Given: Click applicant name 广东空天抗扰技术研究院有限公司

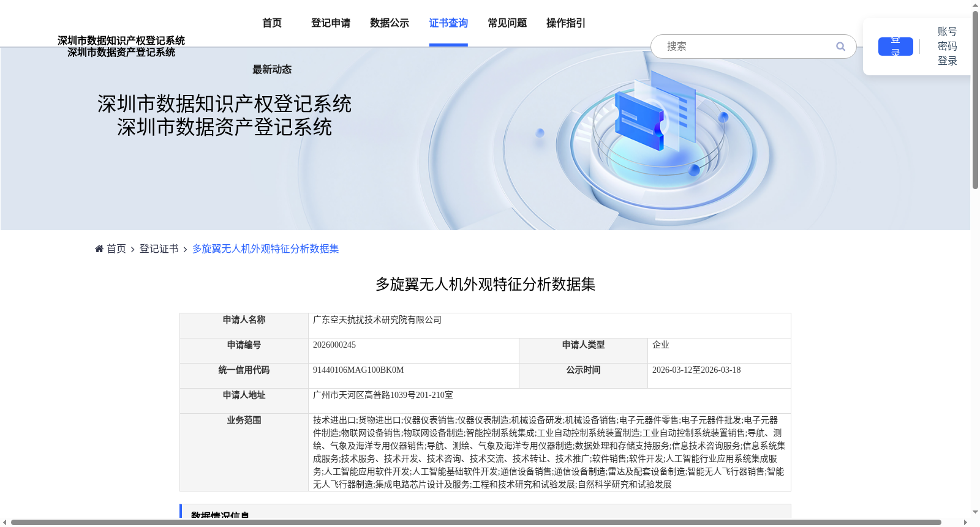Looking at the screenshot, I should 377,320.
